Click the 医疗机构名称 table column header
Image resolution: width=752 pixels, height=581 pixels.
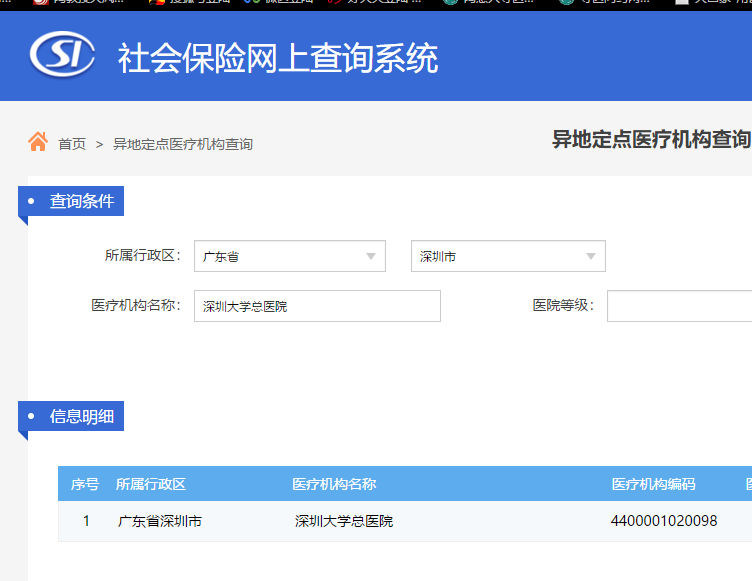[x=334, y=484]
